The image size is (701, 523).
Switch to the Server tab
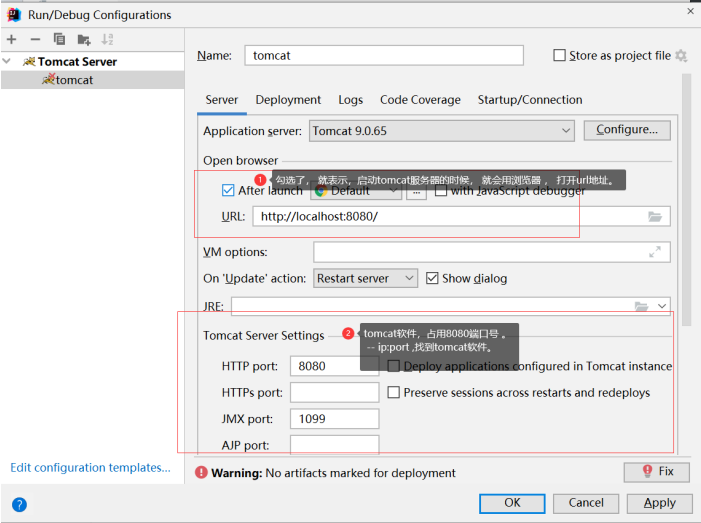click(222, 100)
